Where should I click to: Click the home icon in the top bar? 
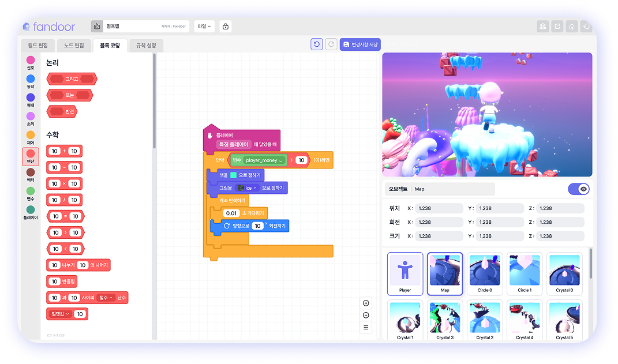pyautogui.click(x=571, y=27)
